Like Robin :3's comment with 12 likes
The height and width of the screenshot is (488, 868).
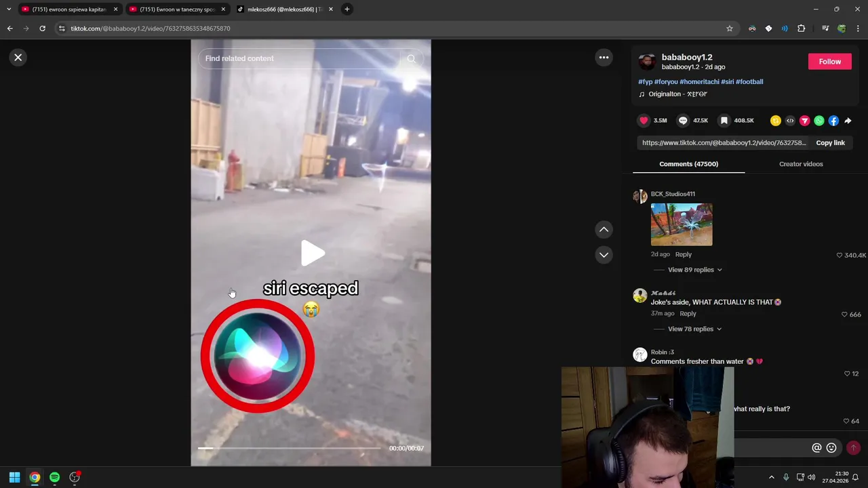tap(847, 373)
